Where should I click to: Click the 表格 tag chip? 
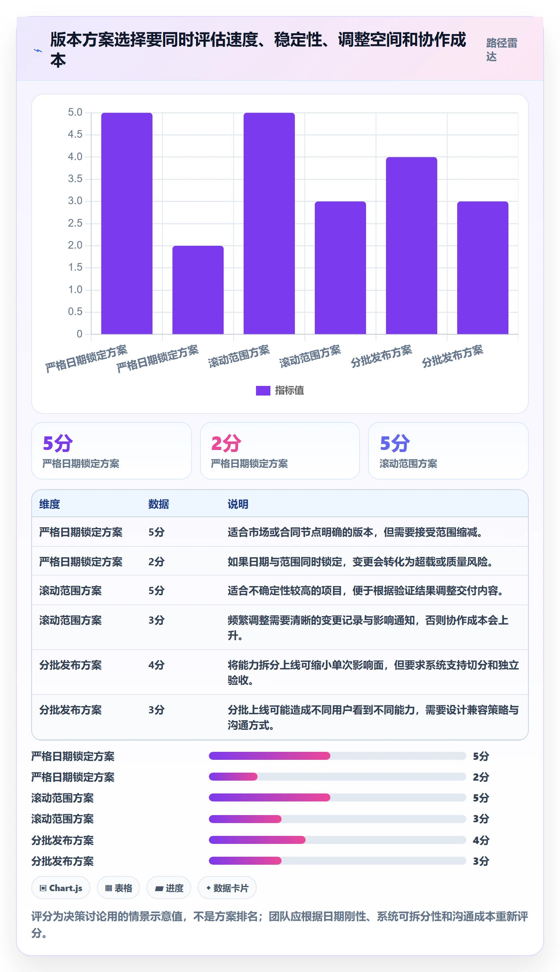click(118, 888)
